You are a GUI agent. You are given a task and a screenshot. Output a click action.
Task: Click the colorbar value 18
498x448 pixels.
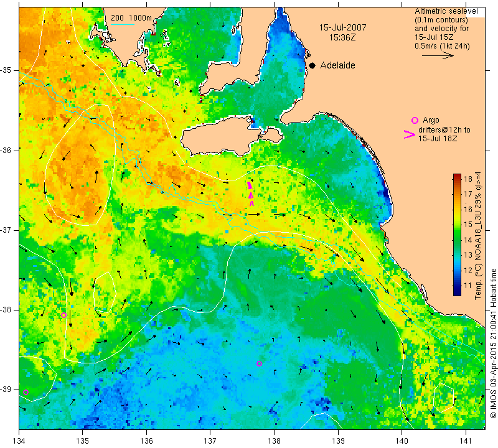click(468, 179)
